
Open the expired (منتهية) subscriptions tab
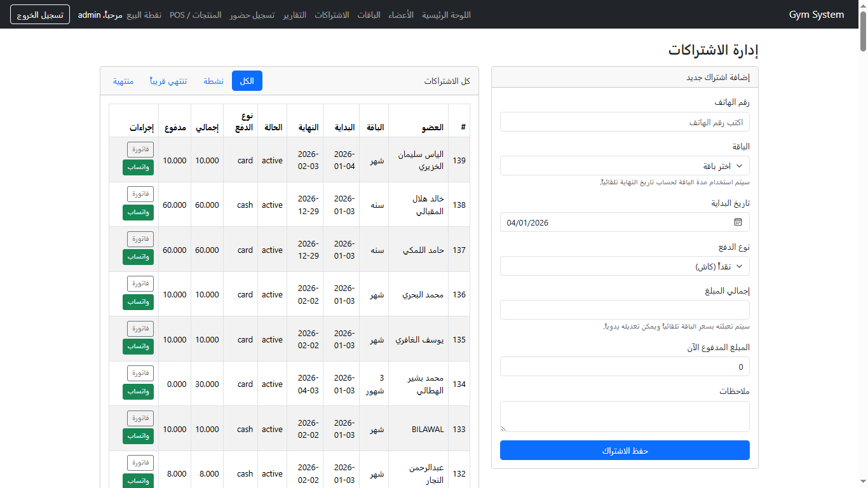(x=123, y=81)
